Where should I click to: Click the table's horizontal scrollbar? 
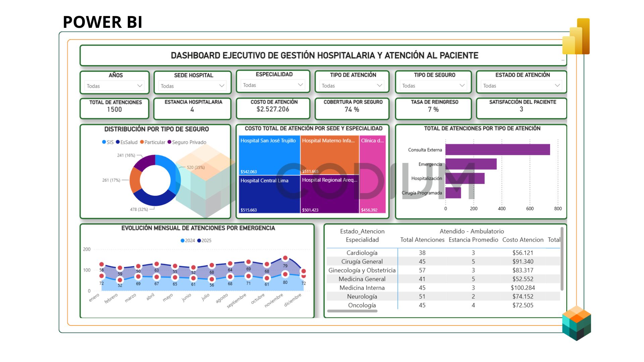point(352,311)
